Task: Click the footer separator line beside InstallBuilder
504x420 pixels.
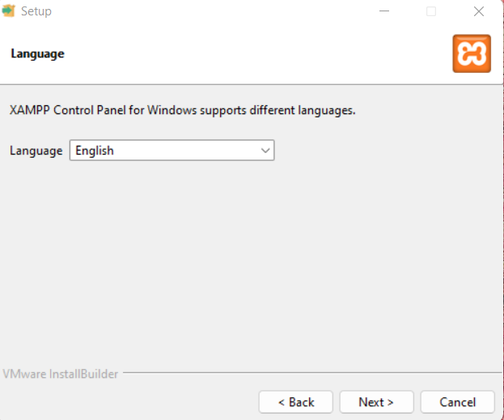Action: tap(312, 373)
